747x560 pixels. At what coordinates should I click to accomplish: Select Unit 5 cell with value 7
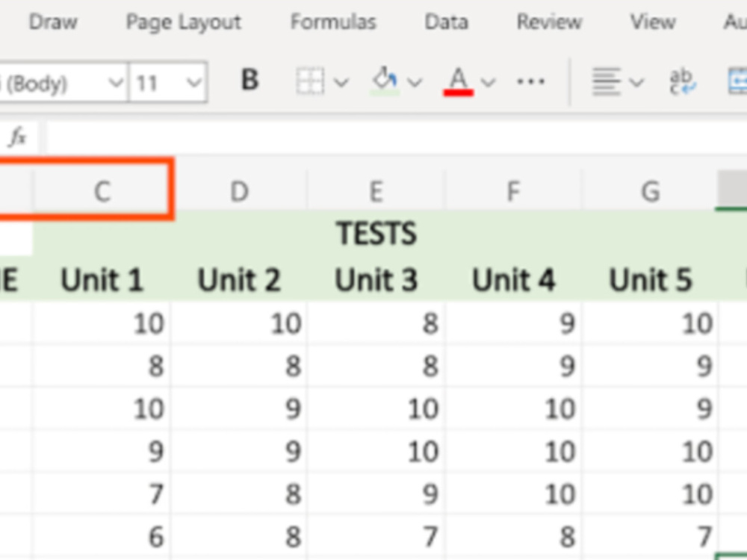[651, 536]
